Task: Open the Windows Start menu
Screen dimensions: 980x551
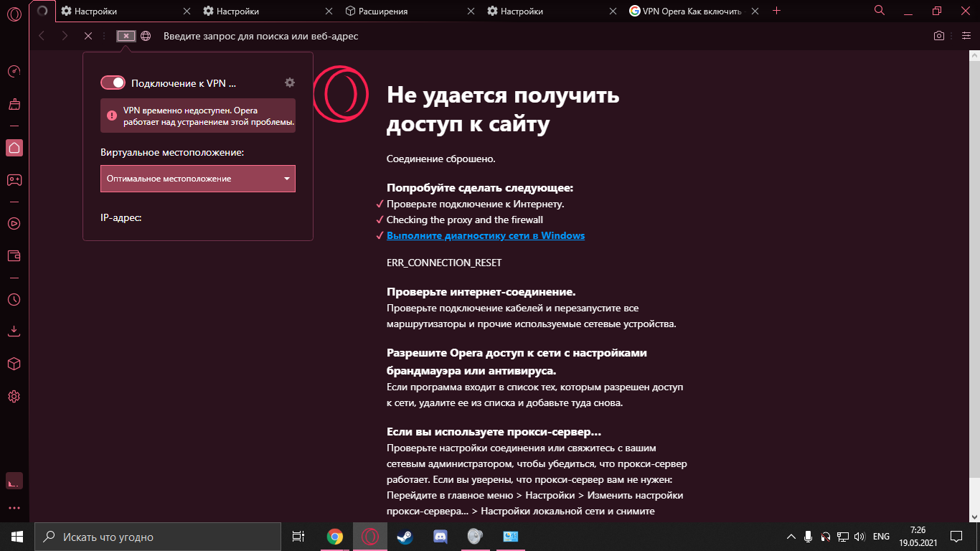Action: tap(17, 537)
